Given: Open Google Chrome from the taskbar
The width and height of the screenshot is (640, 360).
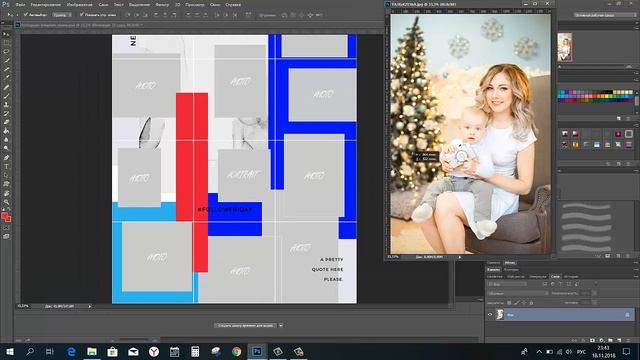Looking at the screenshot, I should click(x=236, y=351).
